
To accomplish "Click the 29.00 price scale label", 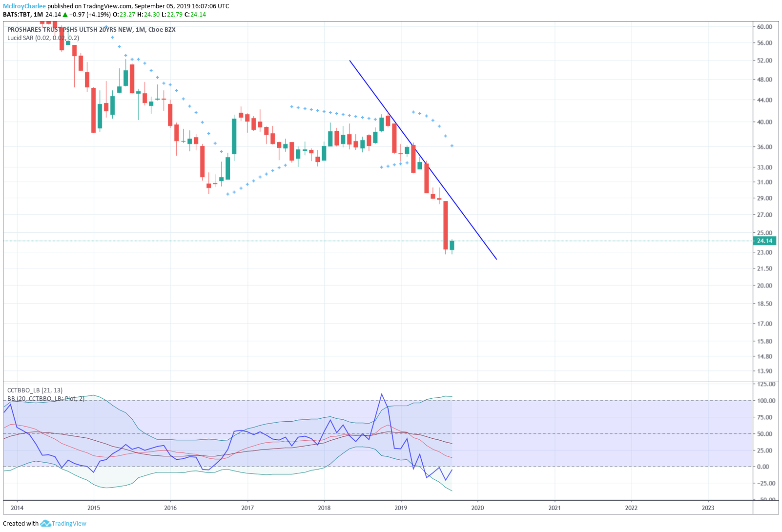I will click(764, 198).
